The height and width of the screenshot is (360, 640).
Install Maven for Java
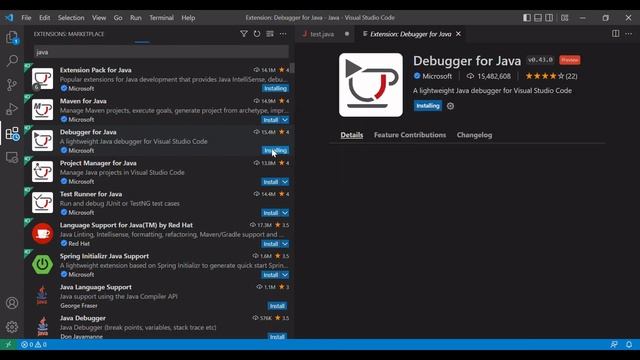(x=271, y=120)
